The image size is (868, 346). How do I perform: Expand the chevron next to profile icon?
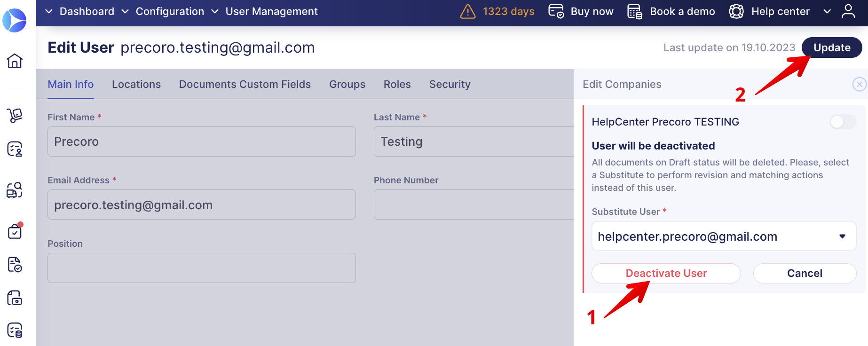[x=827, y=11]
